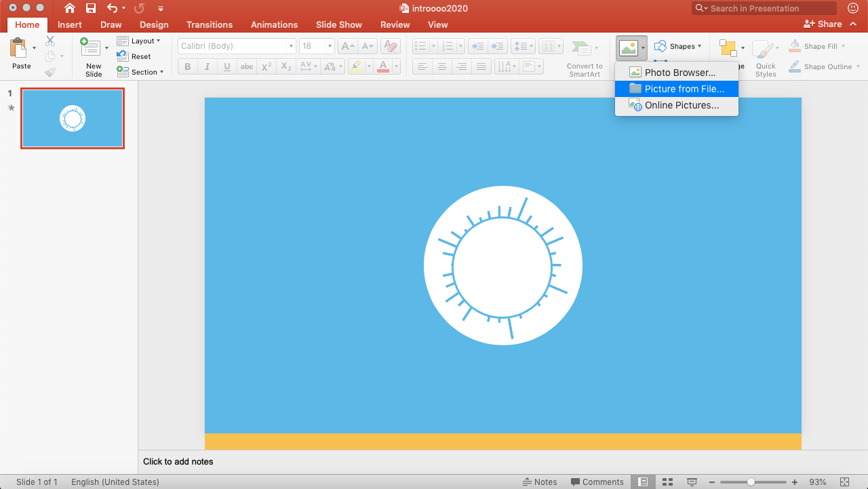Screen dimensions: 868x489
Task: Open the Customize Quick Access Toolbar arrow
Action: coord(161,9)
